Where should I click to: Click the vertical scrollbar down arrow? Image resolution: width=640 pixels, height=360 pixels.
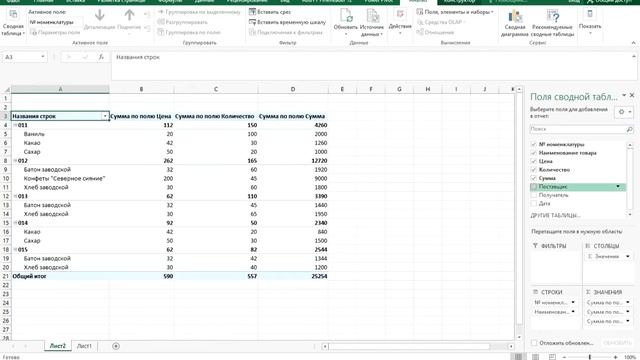[519, 337]
